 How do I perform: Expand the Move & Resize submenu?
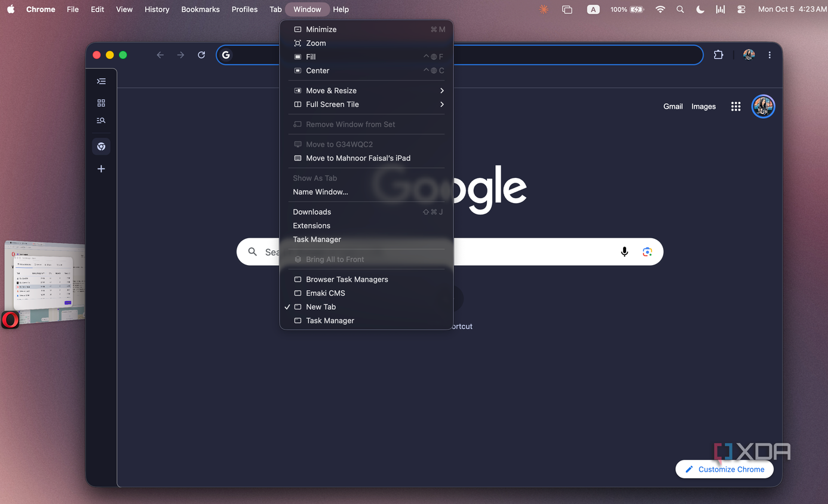(366, 91)
